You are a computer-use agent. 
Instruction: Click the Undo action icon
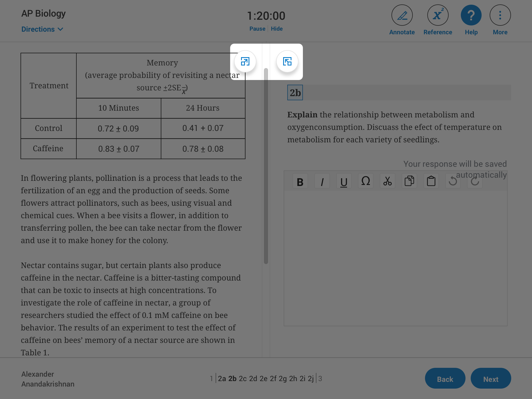coord(453,182)
